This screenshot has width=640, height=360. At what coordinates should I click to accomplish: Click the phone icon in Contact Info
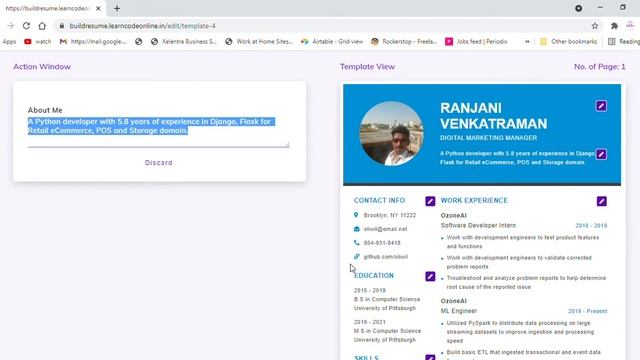pyautogui.click(x=356, y=242)
